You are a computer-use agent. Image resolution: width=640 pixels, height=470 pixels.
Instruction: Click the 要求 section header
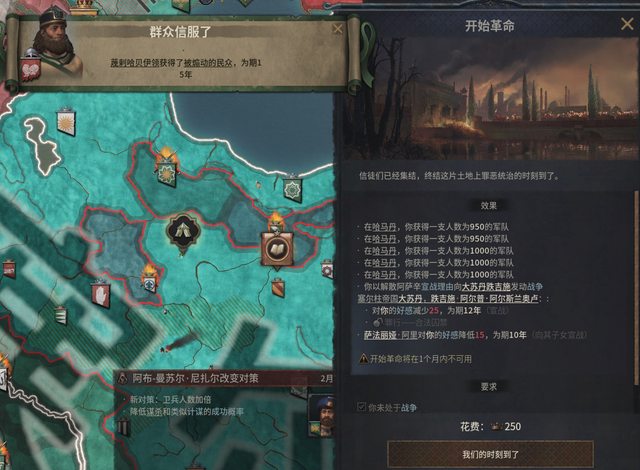[x=489, y=386]
